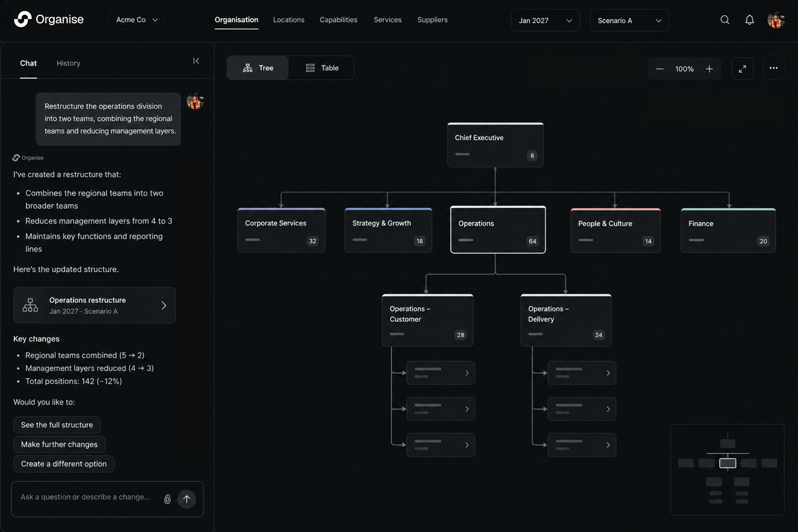The height and width of the screenshot is (532, 798).
Task: Open the search icon in header
Action: [x=725, y=20]
